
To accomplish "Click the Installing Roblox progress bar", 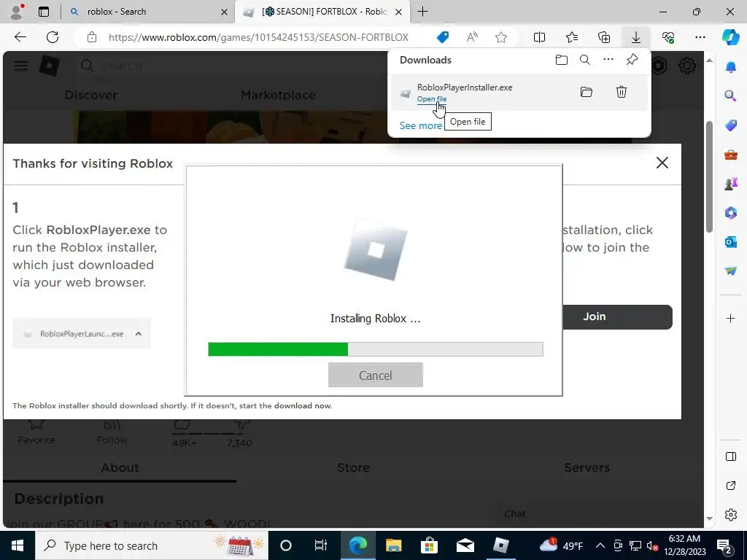I will 376,349.
